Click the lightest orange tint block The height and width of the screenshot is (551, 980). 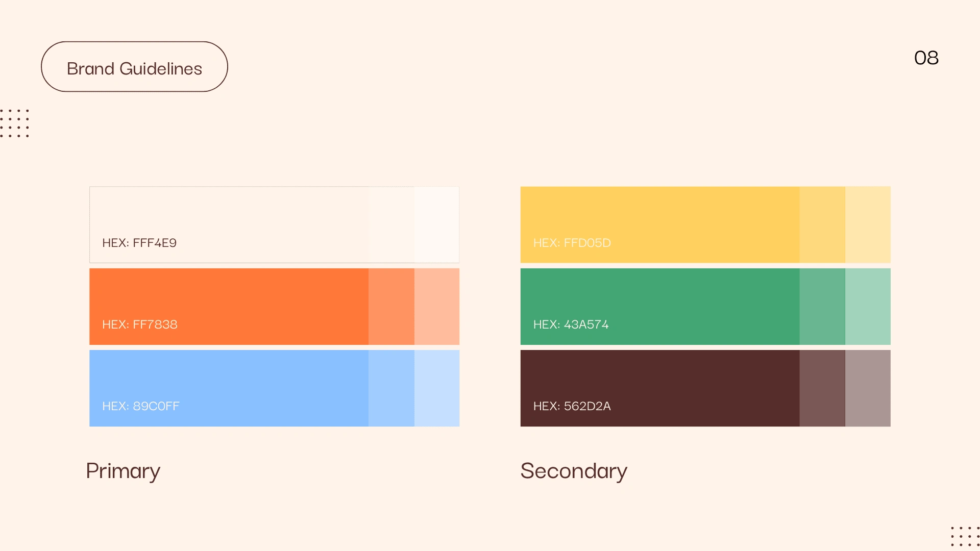(x=437, y=307)
